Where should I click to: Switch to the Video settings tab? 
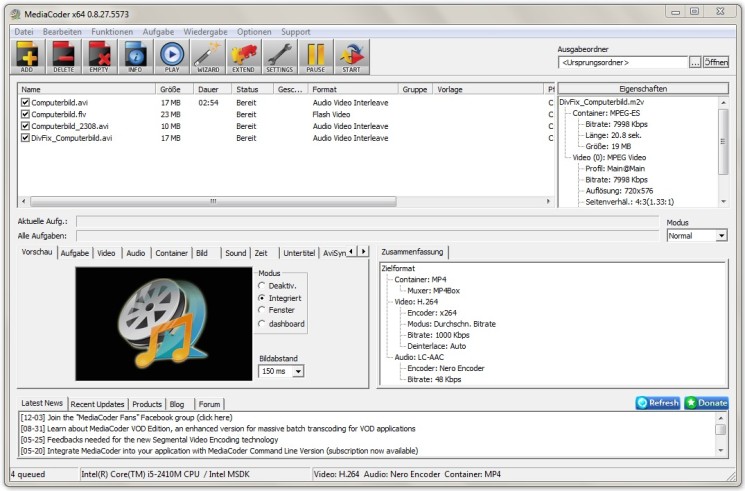(x=106, y=253)
